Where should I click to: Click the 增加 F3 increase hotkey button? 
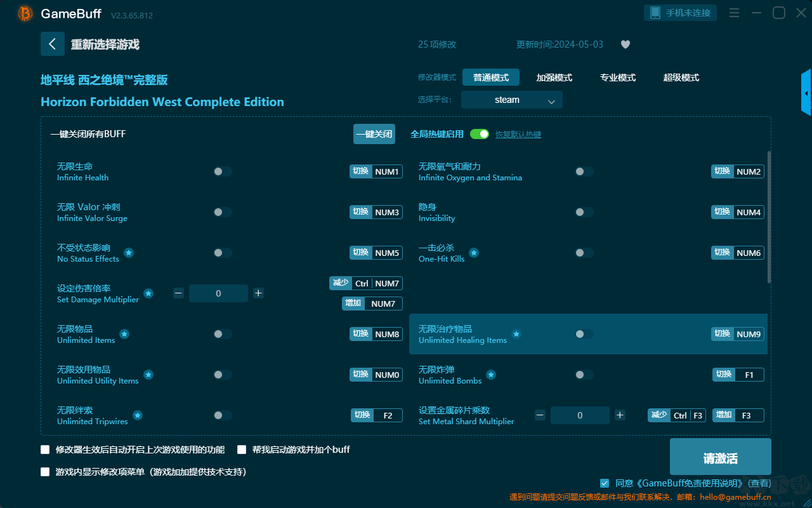coord(738,415)
